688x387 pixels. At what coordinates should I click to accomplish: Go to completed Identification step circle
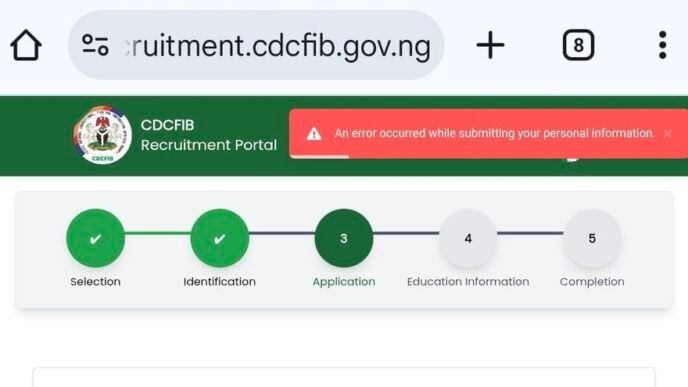click(219, 238)
